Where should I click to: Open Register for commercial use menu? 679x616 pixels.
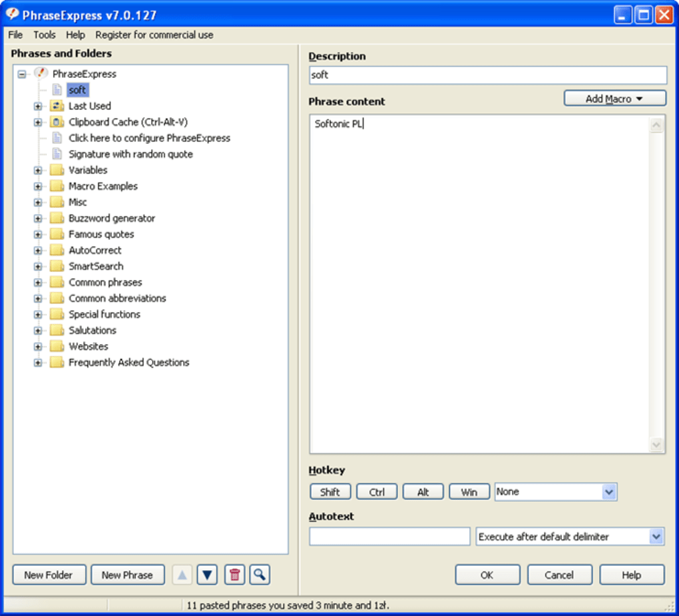(154, 35)
